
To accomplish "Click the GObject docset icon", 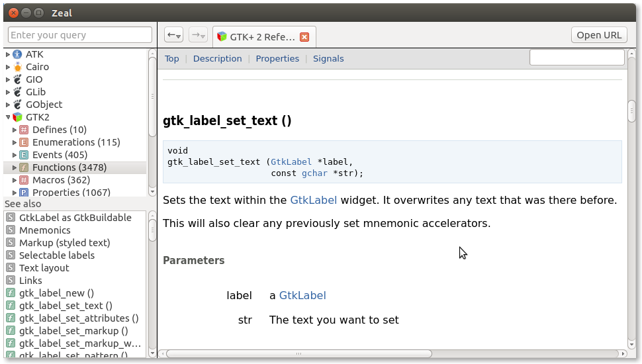I will click(17, 105).
